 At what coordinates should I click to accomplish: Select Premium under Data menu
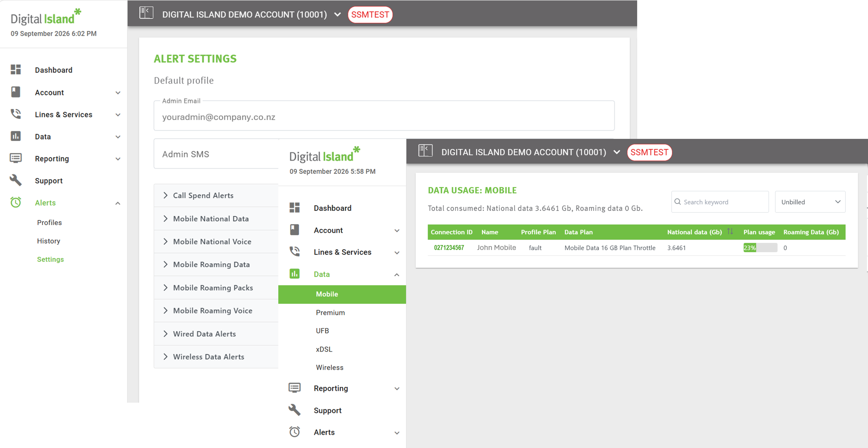coord(330,312)
